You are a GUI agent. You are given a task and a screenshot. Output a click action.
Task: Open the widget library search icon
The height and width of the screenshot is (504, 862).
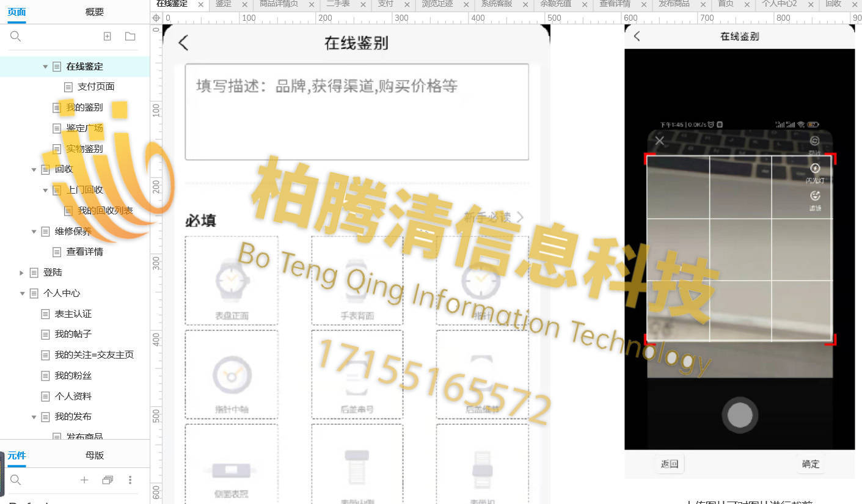tap(16, 480)
